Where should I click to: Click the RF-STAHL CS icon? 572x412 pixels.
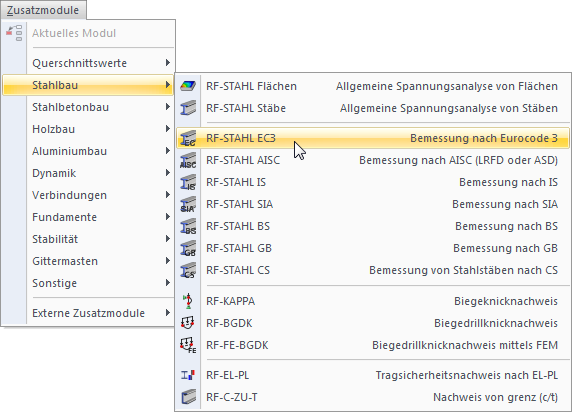(188, 270)
